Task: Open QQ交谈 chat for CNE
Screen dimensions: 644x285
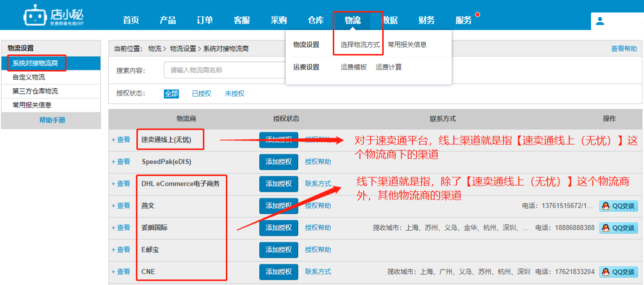Action: [x=619, y=272]
